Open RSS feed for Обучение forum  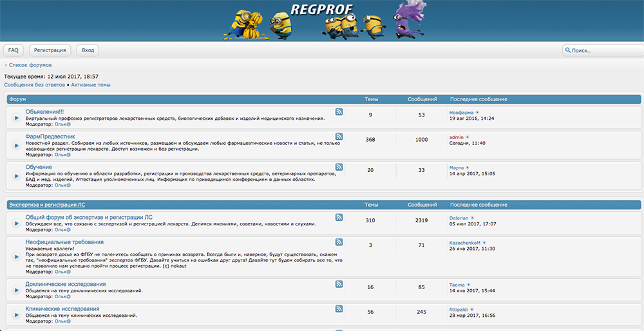339,167
